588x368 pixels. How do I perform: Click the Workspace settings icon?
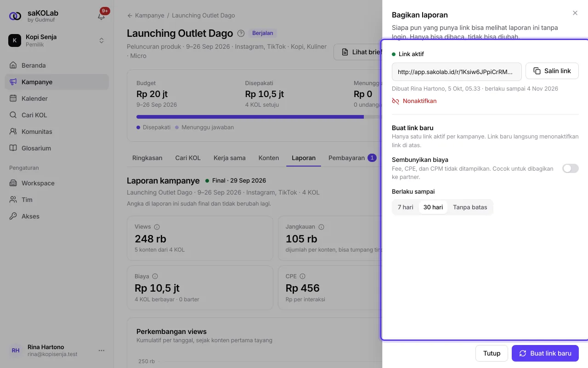click(13, 183)
